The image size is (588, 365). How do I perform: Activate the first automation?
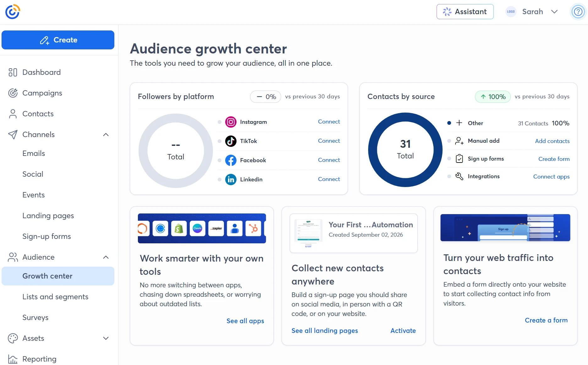click(403, 331)
